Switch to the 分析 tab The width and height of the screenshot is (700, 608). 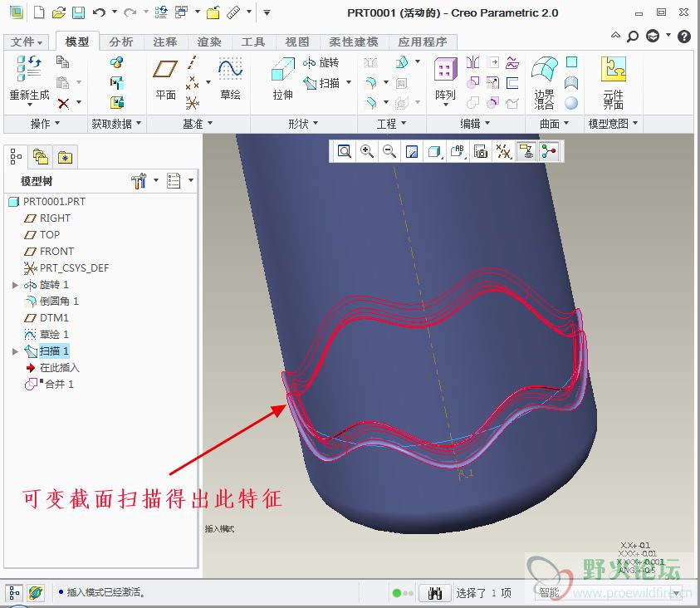[121, 42]
